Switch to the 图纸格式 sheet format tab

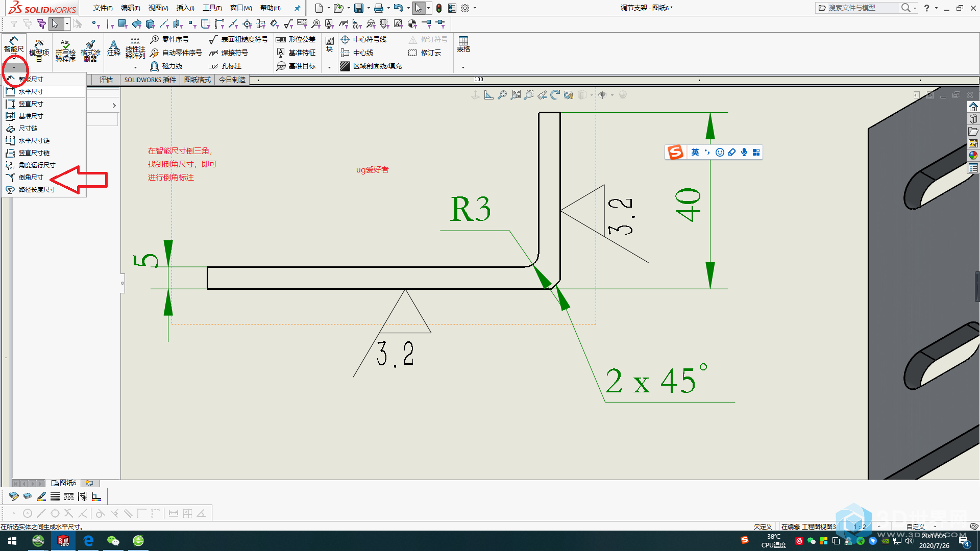198,80
